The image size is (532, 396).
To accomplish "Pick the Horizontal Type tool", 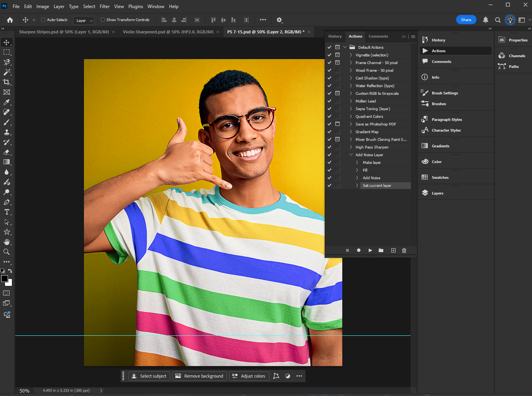I will (7, 212).
